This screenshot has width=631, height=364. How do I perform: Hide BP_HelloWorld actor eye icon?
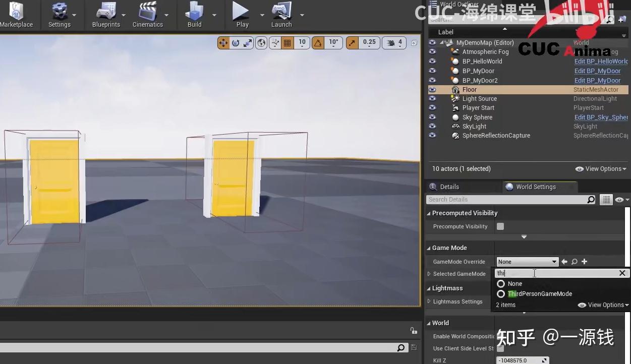click(x=432, y=61)
